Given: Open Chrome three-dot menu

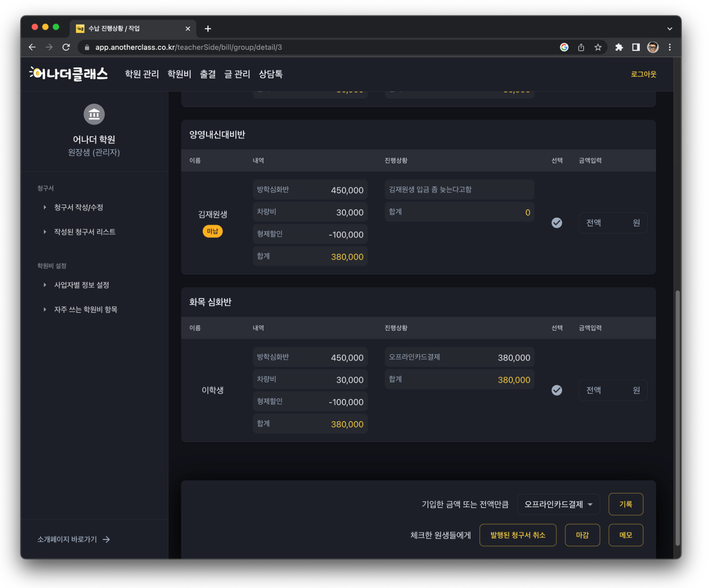Looking at the screenshot, I should pos(670,47).
